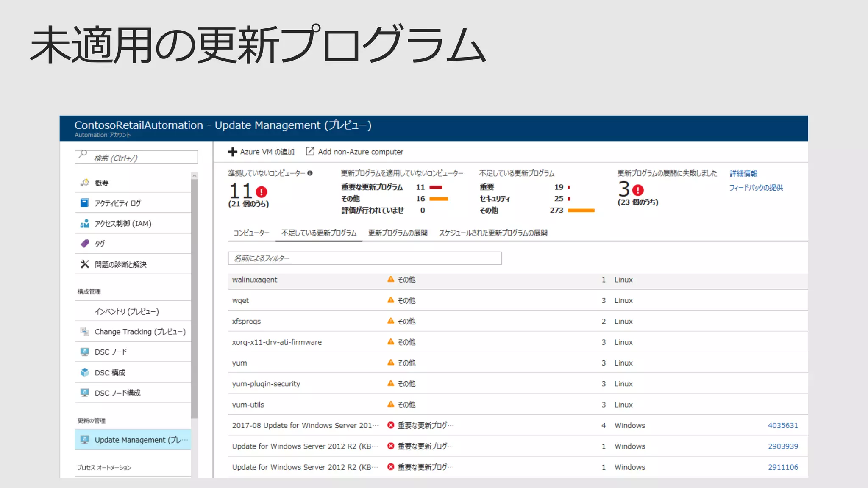Click the 名前によるフィルター input field
This screenshot has width=868, height=488.
pyautogui.click(x=364, y=258)
